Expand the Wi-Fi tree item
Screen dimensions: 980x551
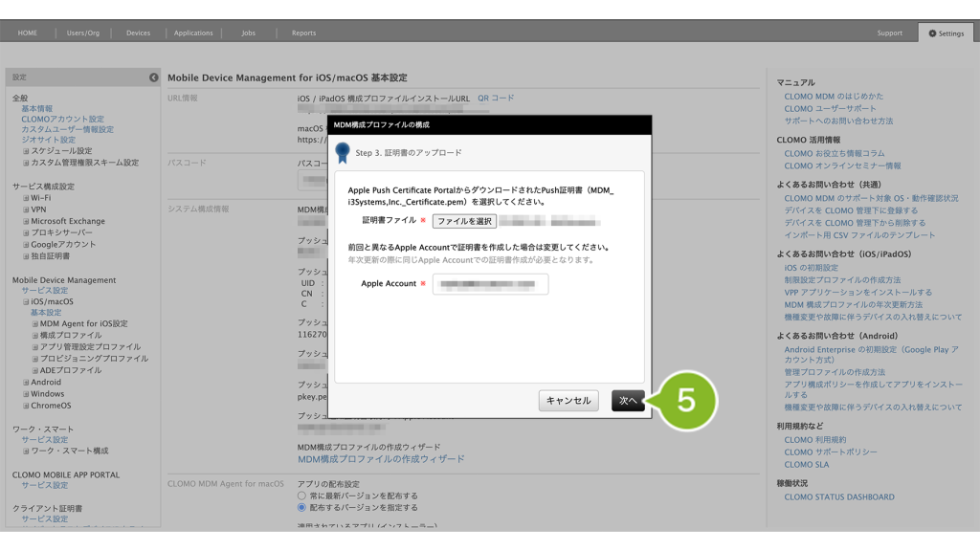coord(26,198)
